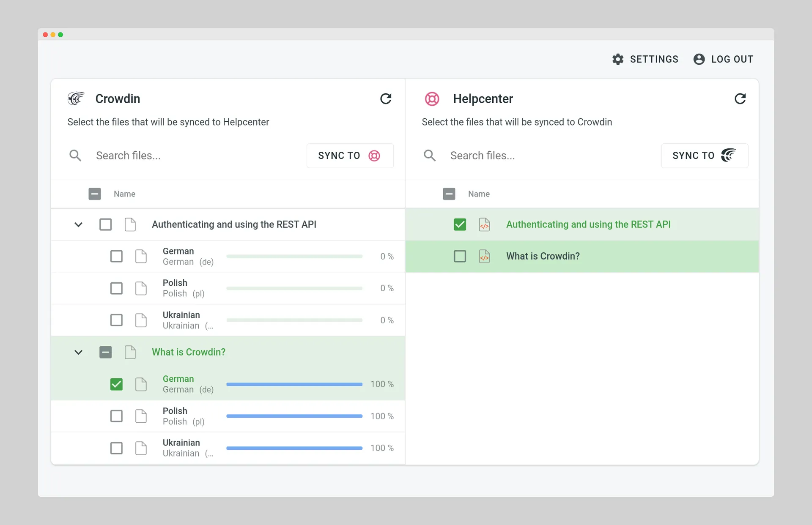Click file icon of 100% Ukrainian row
The height and width of the screenshot is (525, 812).
tap(141, 448)
